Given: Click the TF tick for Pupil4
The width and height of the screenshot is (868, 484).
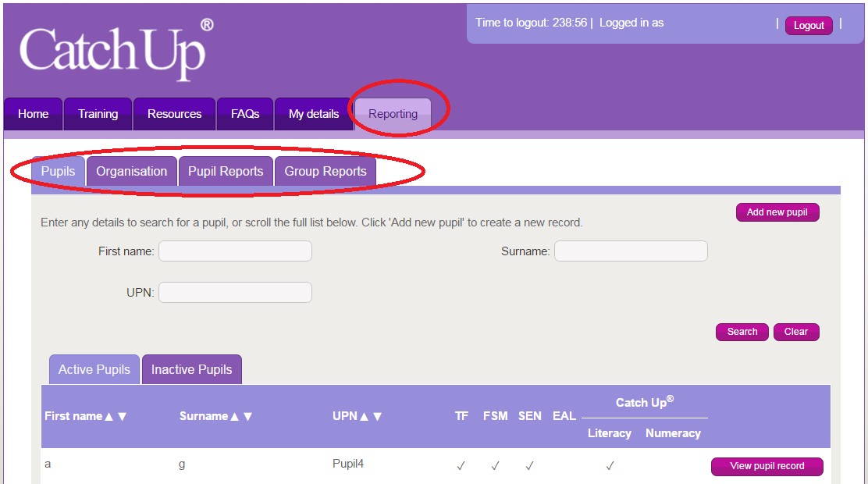Looking at the screenshot, I should [x=461, y=466].
